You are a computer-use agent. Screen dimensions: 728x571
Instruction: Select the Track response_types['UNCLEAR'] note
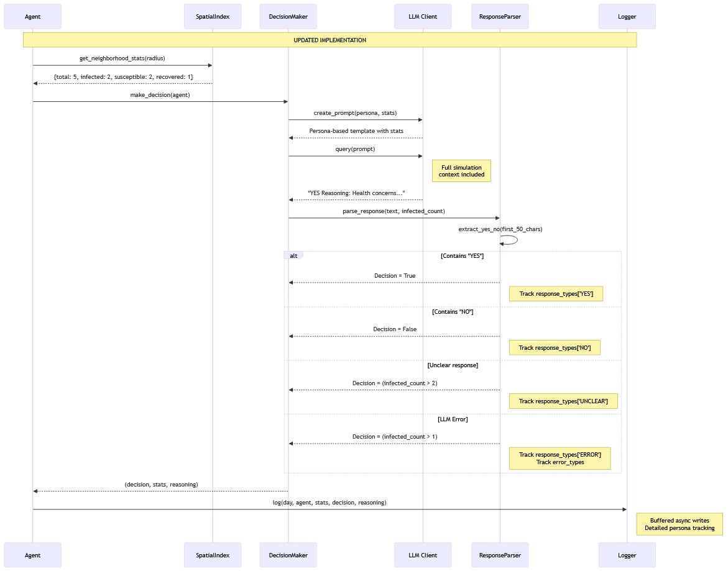tap(563, 401)
